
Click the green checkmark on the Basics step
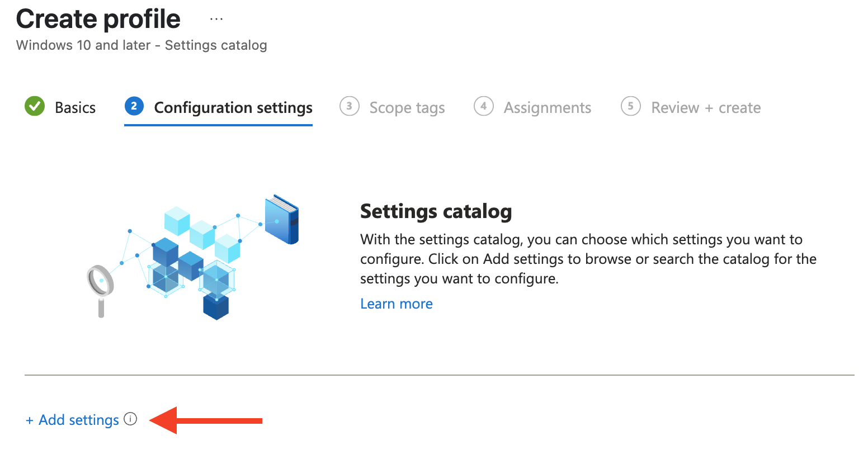pos(34,106)
